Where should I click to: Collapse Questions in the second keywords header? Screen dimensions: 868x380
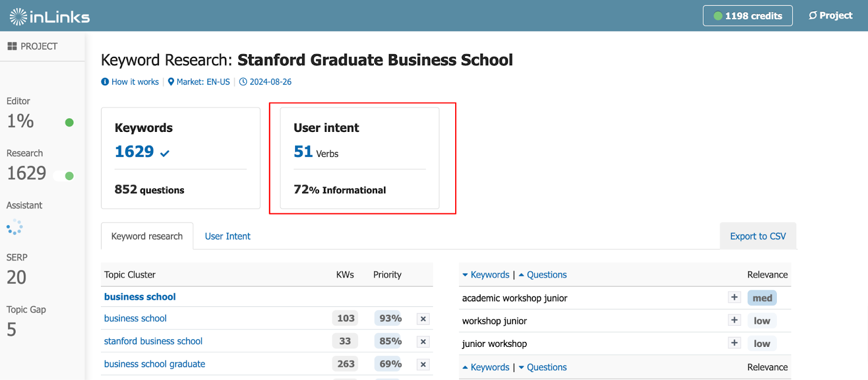pos(542,368)
